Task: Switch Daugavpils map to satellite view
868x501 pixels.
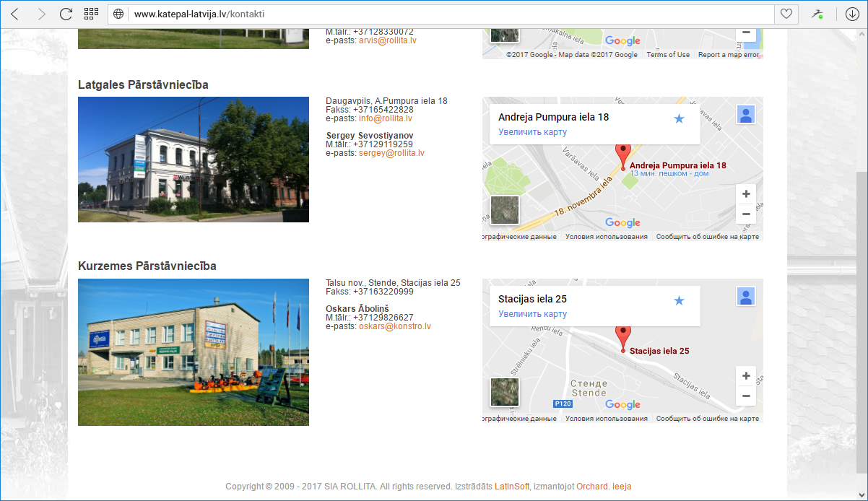Action: pos(505,210)
